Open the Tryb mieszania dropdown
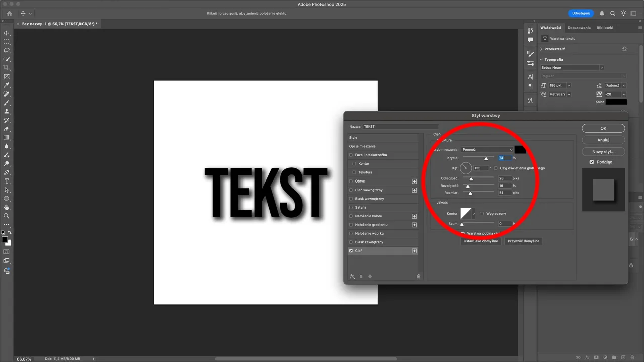The image size is (644, 362). [487, 149]
